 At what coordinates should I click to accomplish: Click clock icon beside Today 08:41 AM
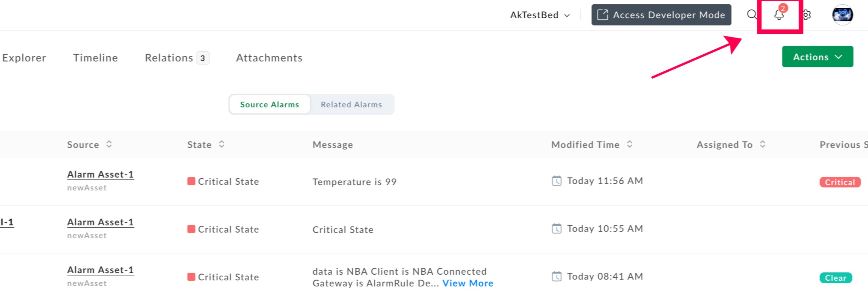point(557,276)
